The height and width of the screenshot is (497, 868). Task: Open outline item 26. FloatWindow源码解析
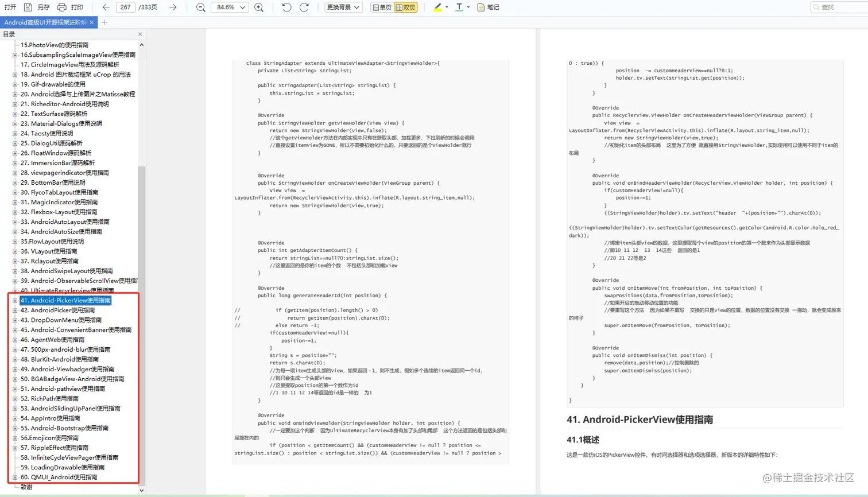coord(56,153)
